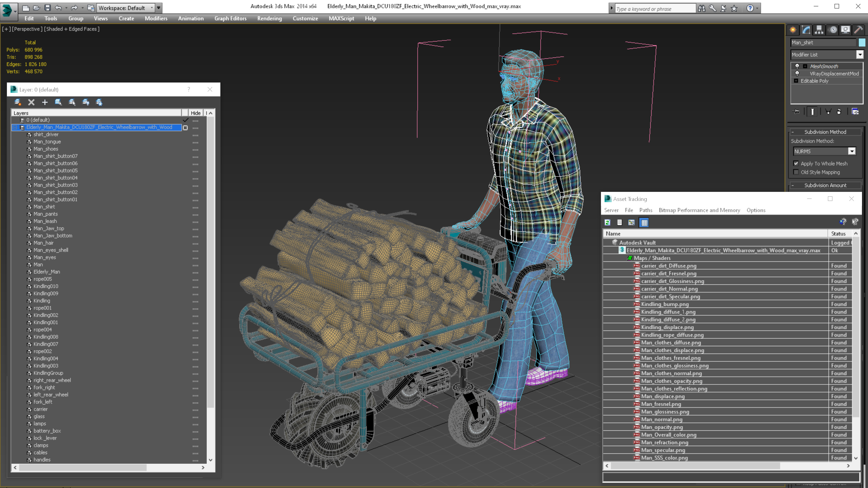
Task: Click the Make Unique icon under modifier stack
Action: pyautogui.click(x=828, y=111)
